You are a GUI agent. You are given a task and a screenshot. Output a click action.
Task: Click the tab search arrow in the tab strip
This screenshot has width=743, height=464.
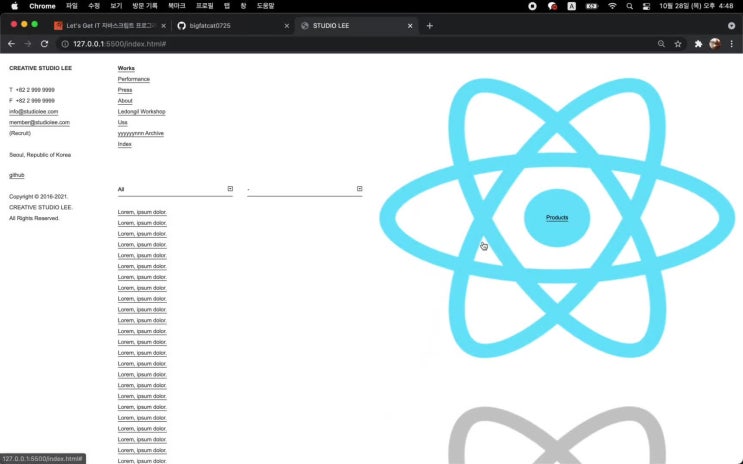[732, 26]
